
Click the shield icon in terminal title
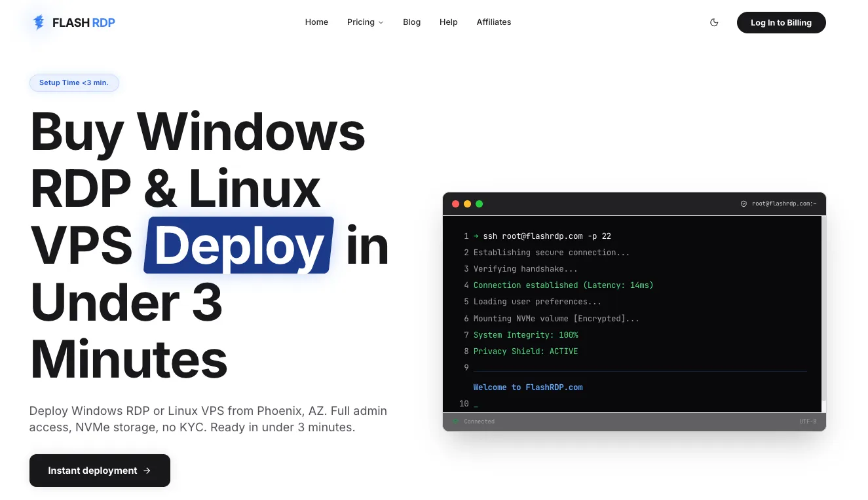point(744,204)
